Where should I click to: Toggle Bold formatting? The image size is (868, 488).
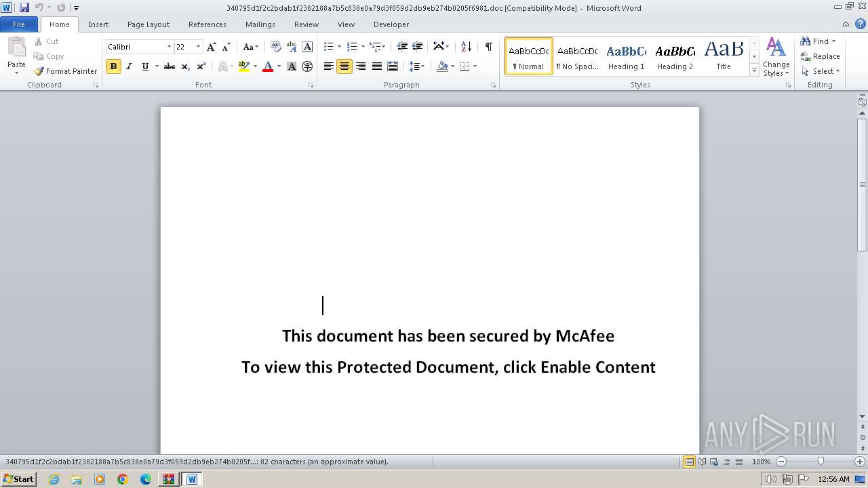pyautogui.click(x=113, y=66)
